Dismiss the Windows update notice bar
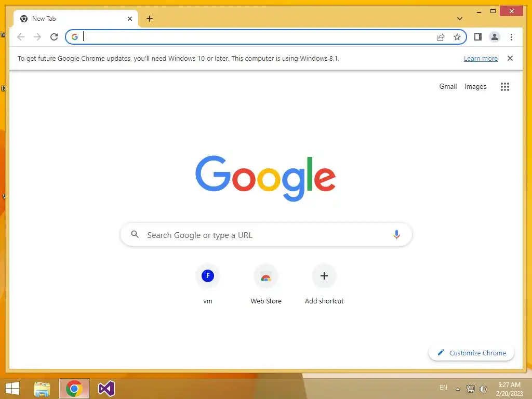The image size is (532, 399). [x=510, y=58]
